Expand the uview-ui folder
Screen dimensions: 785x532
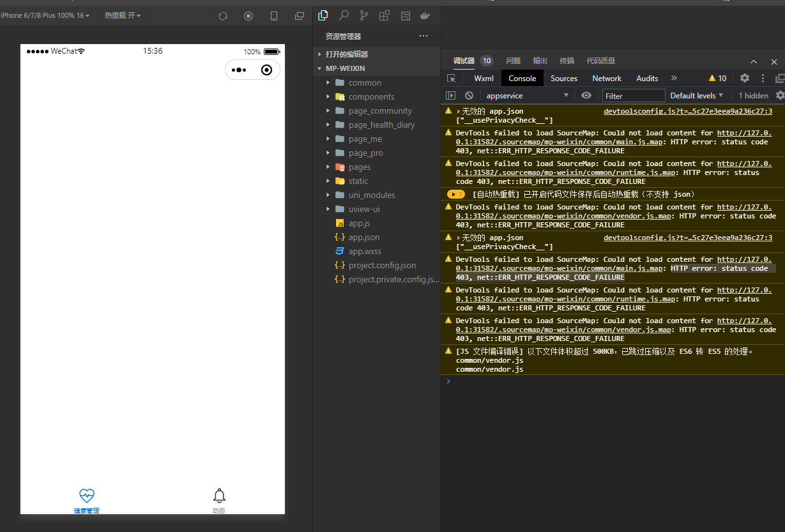[377, 209]
